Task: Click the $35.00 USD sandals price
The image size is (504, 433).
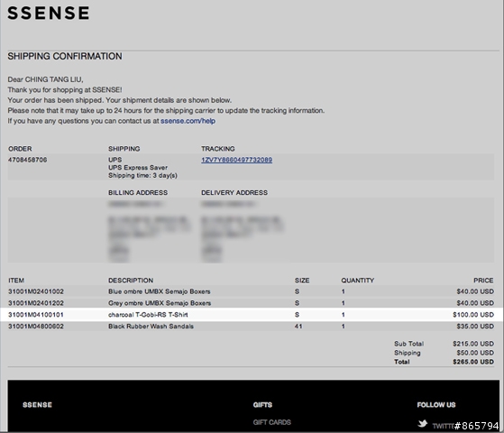Action: pos(475,327)
